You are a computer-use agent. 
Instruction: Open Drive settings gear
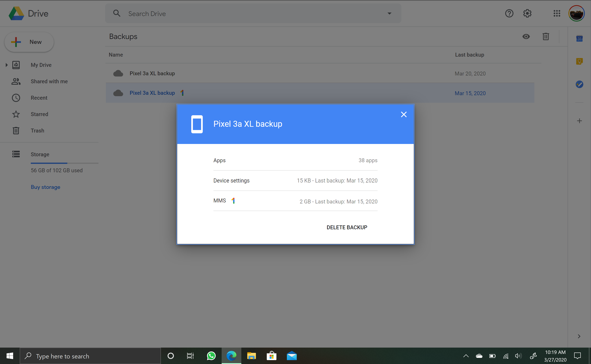pyautogui.click(x=527, y=14)
